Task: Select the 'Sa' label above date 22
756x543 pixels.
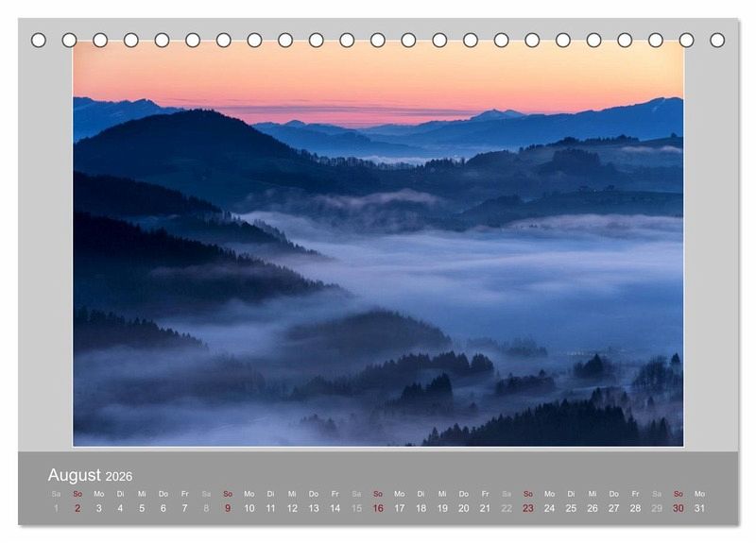Action: (507, 494)
